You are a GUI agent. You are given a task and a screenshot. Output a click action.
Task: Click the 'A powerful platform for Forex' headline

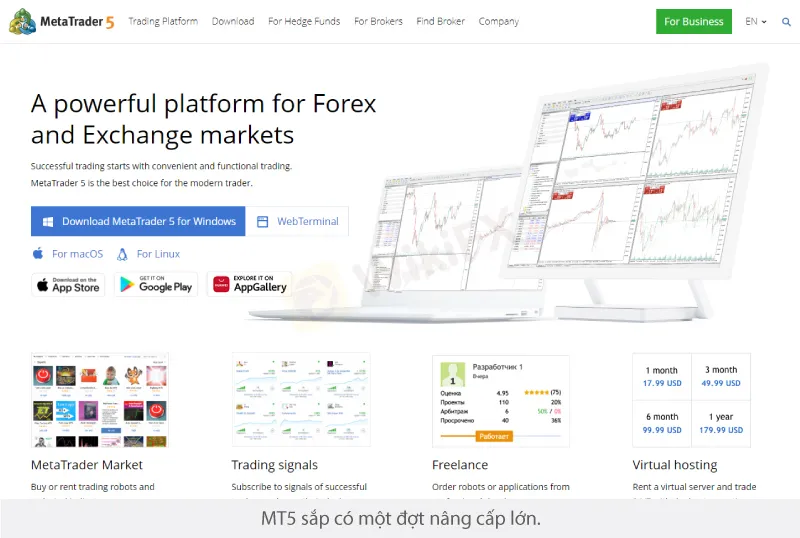pos(203,104)
